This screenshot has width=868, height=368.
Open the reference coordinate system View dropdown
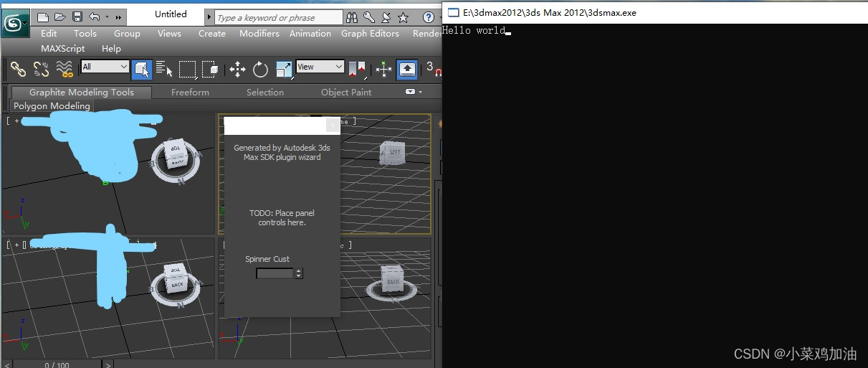pyautogui.click(x=320, y=67)
